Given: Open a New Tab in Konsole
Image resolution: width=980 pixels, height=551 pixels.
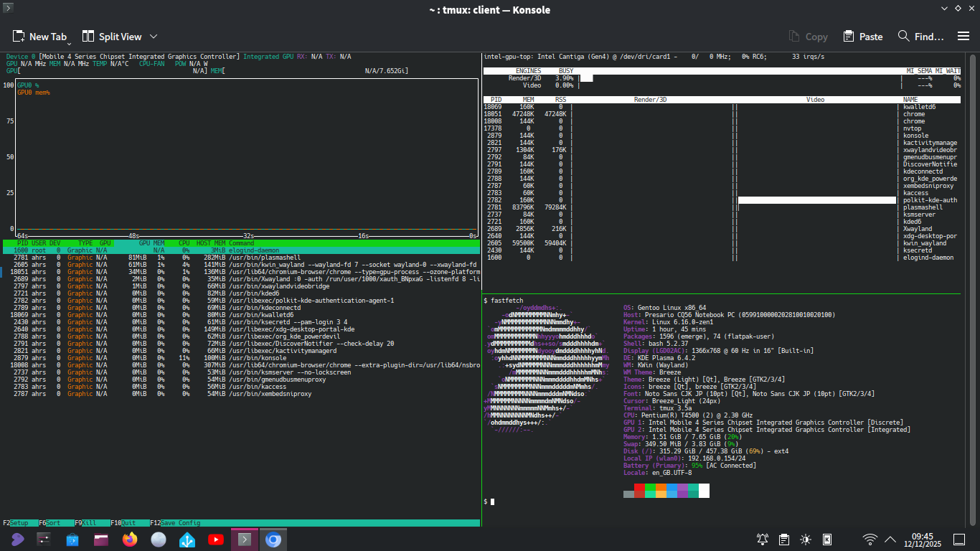Looking at the screenshot, I should 39,37.
